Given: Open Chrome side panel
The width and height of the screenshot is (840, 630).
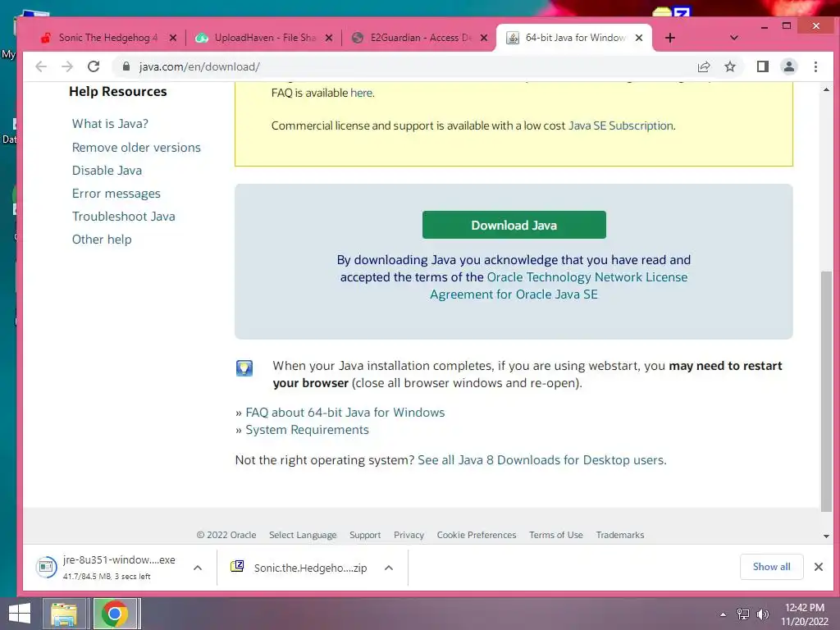Looking at the screenshot, I should (762, 66).
